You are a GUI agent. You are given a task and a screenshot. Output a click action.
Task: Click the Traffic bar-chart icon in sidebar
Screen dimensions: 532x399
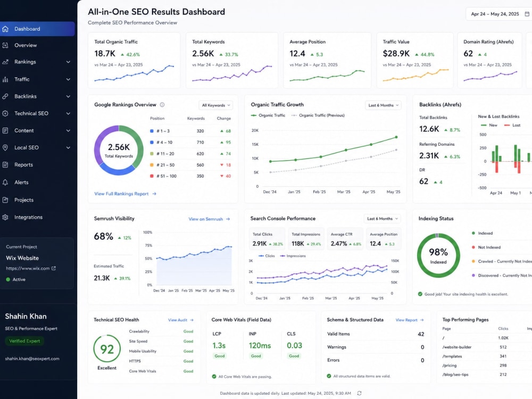click(x=5, y=79)
